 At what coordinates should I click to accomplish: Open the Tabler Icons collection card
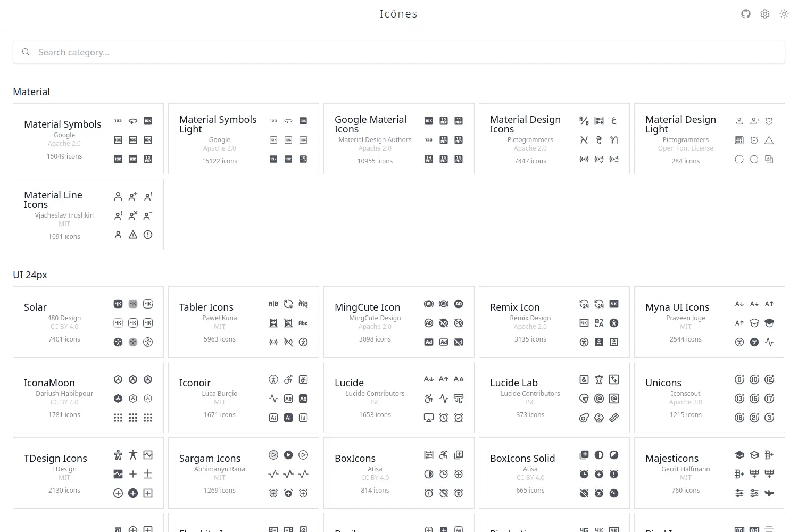244,322
